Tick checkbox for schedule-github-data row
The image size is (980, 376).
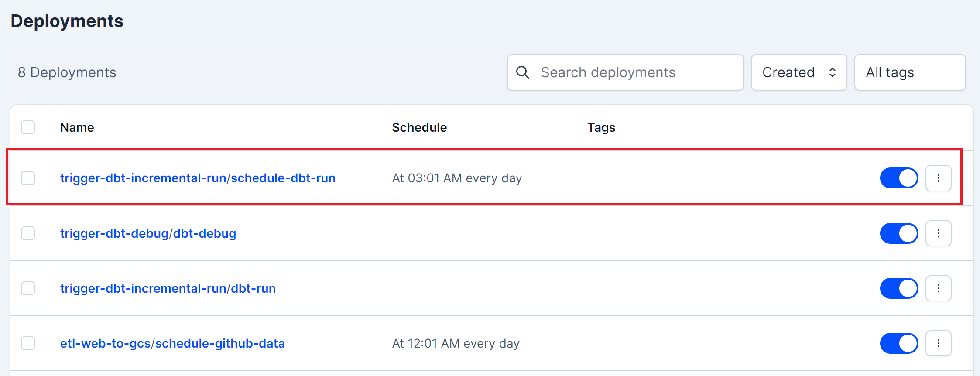click(x=28, y=343)
